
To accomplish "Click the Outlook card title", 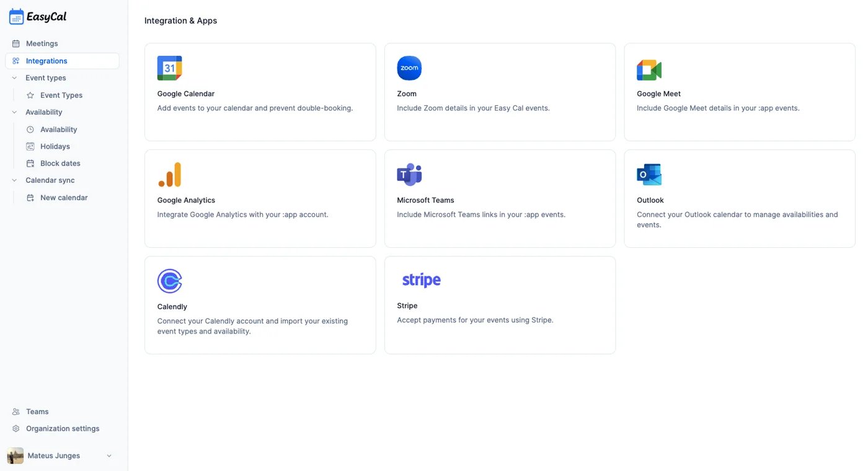I will [650, 200].
